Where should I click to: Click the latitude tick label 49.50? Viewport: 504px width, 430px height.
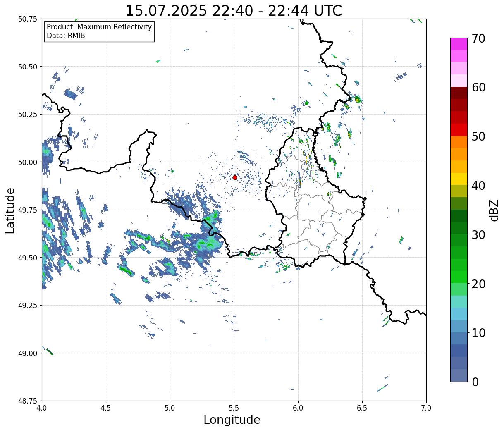pos(28,258)
